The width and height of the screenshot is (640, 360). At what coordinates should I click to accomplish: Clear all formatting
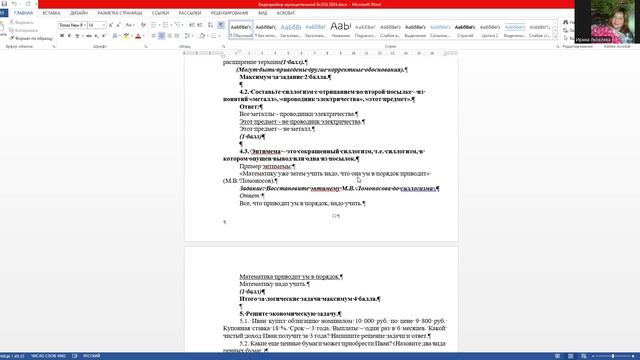(x=143, y=25)
